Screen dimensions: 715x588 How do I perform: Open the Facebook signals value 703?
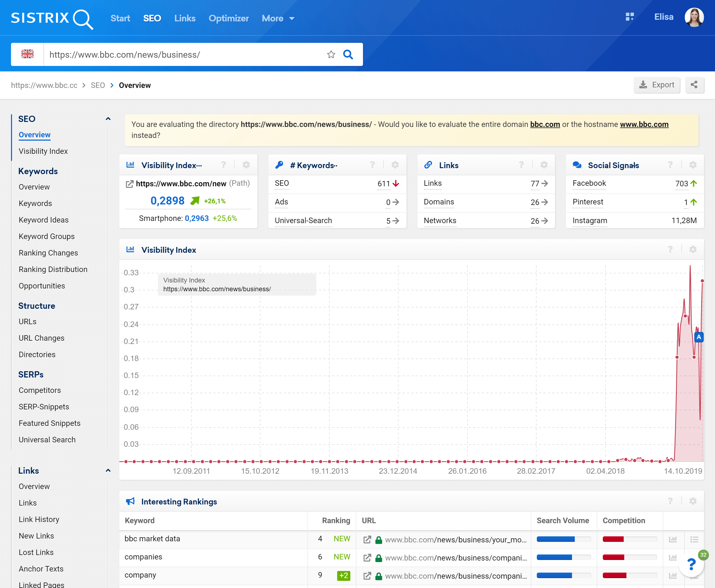[x=681, y=184]
